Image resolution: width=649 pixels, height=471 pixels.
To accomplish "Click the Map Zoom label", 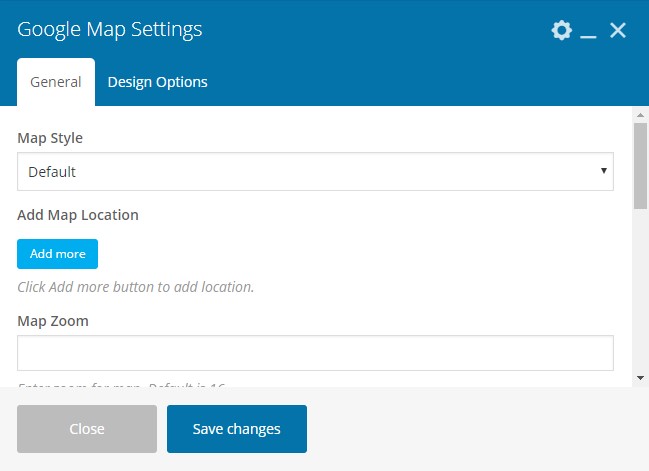I will (53, 321).
